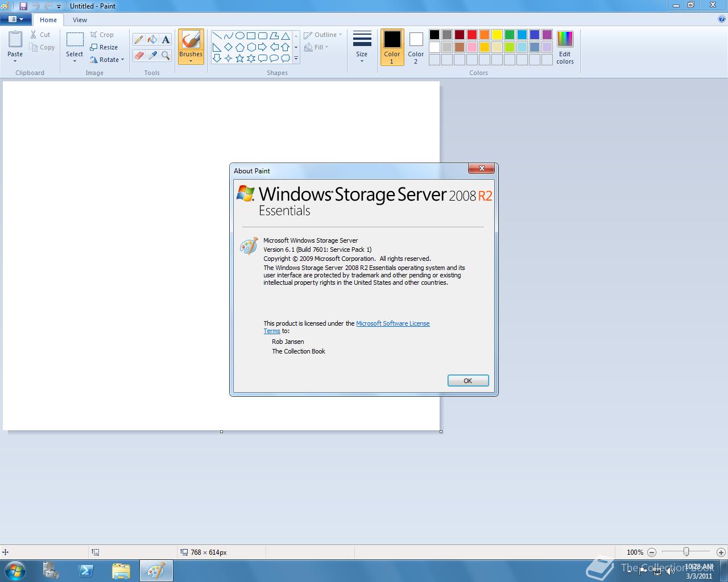Switch to the Home ribbon tab
The width and height of the screenshot is (728, 582).
[x=48, y=19]
